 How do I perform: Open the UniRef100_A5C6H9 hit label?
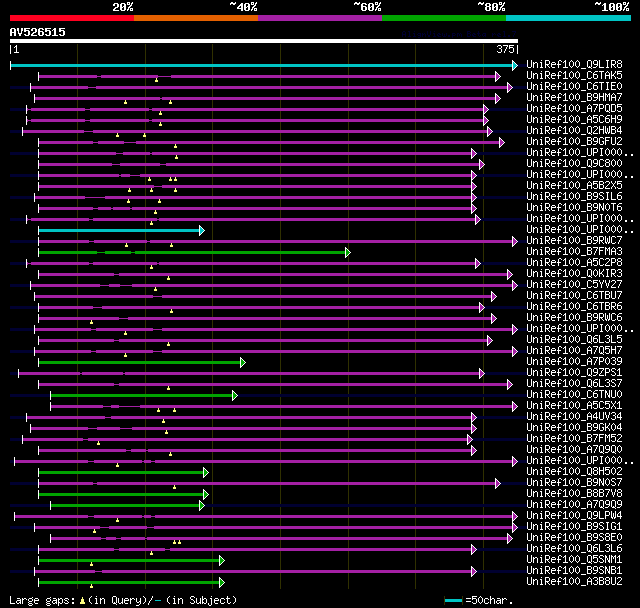click(574, 120)
